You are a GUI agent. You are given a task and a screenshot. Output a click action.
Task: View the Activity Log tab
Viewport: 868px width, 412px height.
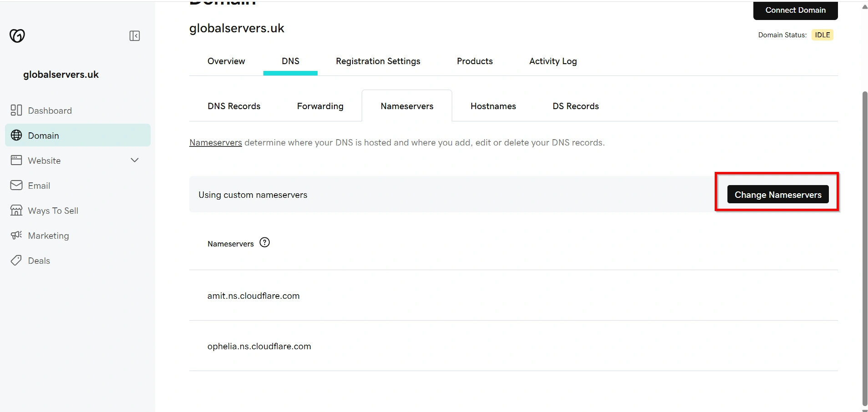coord(553,61)
